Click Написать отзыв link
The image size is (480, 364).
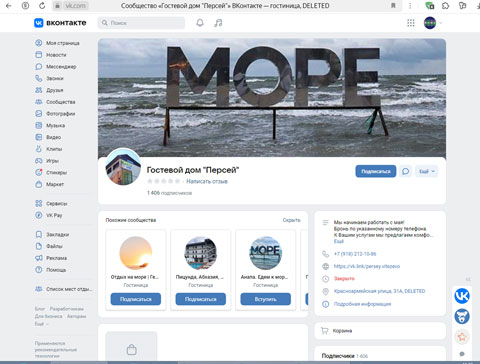[x=207, y=181]
